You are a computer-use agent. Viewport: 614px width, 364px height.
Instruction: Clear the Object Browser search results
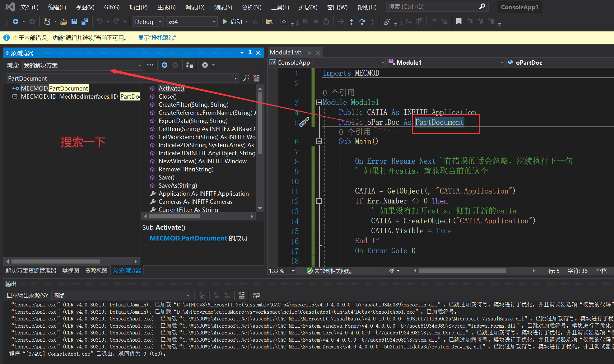[x=257, y=78]
